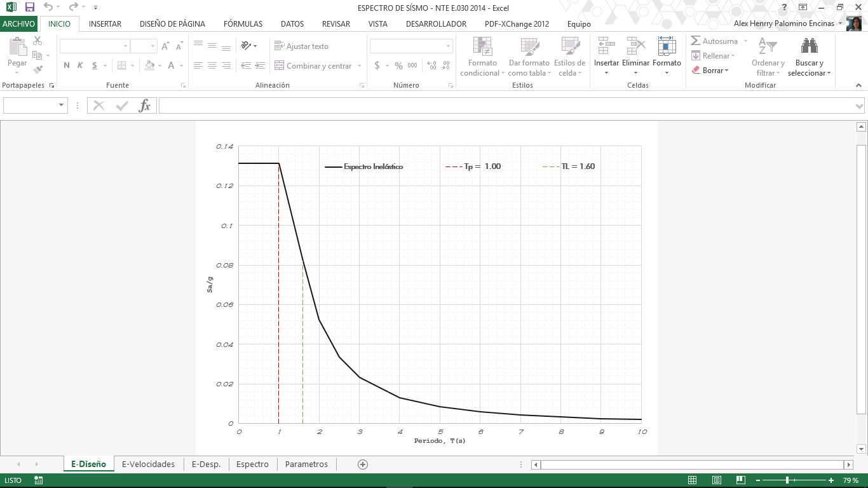Click the insert function fx icon
868x488 pixels.
coord(145,105)
